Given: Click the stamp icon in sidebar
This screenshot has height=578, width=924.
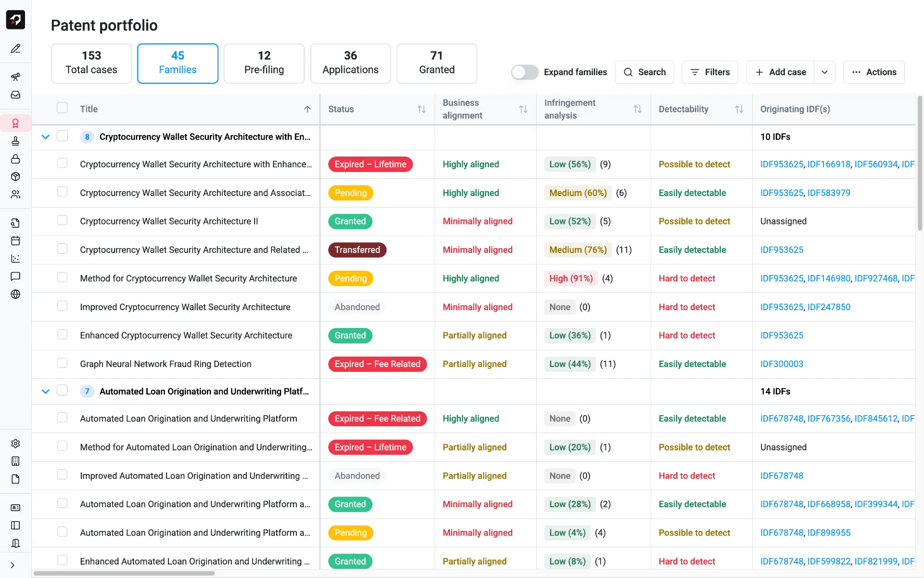Looking at the screenshot, I should tap(15, 141).
